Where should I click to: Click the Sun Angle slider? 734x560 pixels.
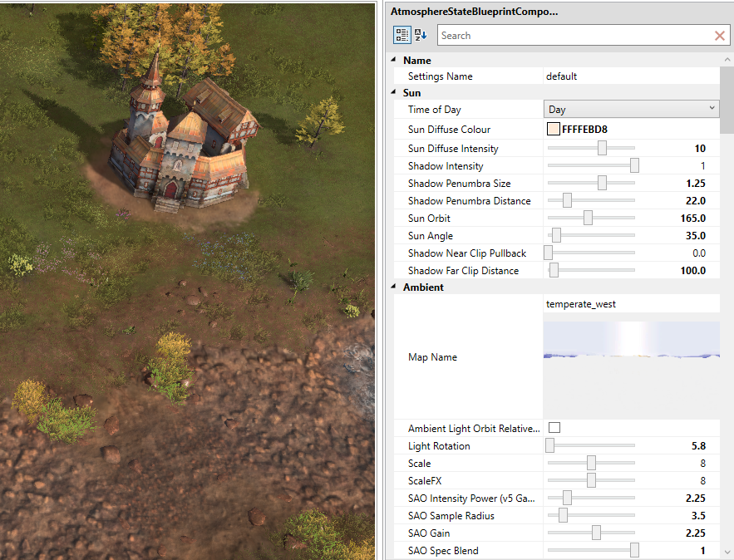point(591,235)
